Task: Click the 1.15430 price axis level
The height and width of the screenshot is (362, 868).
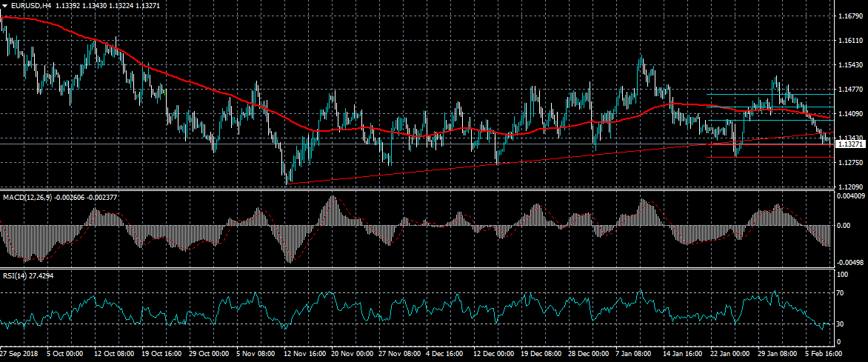Action: tap(849, 65)
